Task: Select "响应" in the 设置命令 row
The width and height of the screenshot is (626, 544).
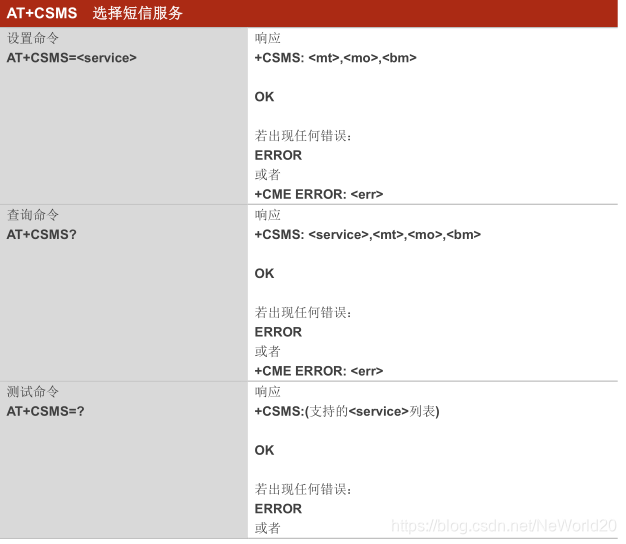Action: tap(267, 38)
